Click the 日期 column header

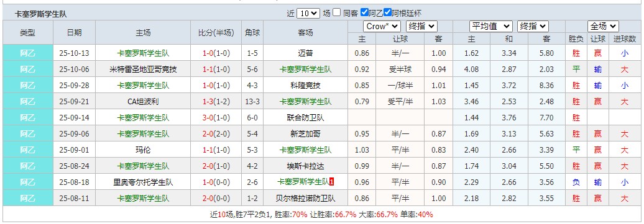tap(75, 33)
